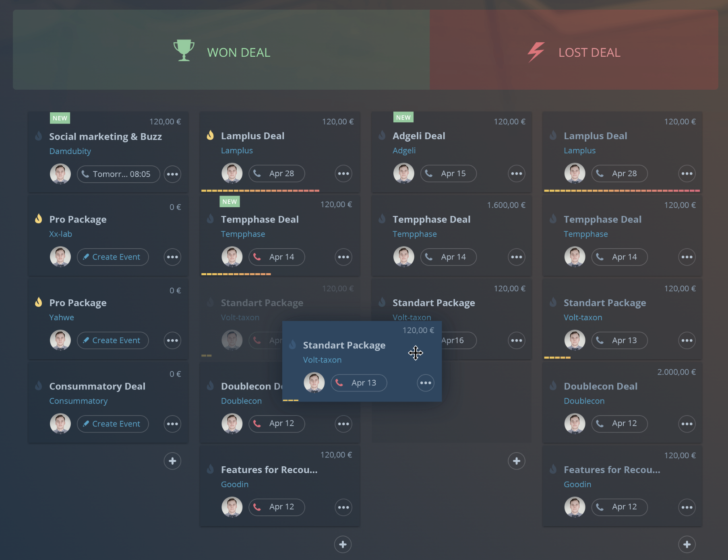Click 1.600,00 € amount on Tempphase Deal
The width and height of the screenshot is (728, 560).
[x=506, y=205]
